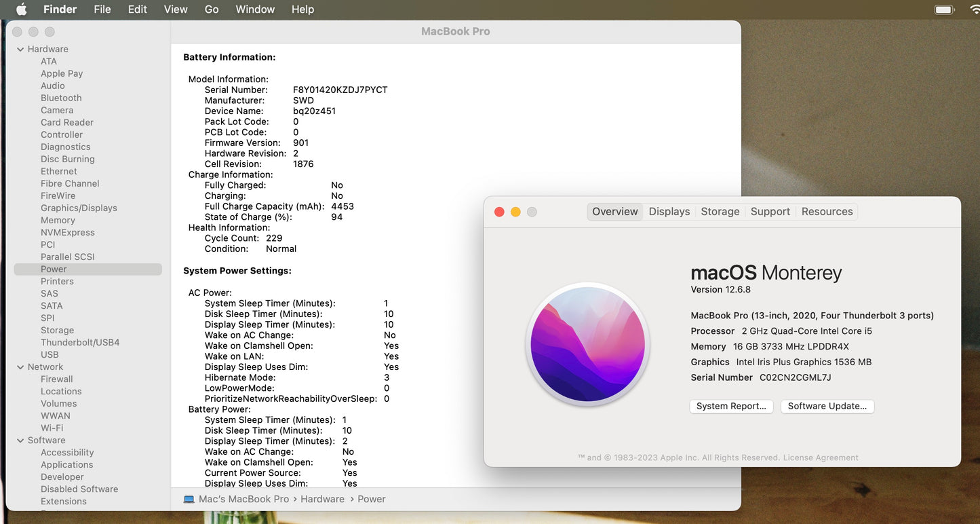The width and height of the screenshot is (980, 524).
Task: Open the Help menu
Action: tap(302, 10)
